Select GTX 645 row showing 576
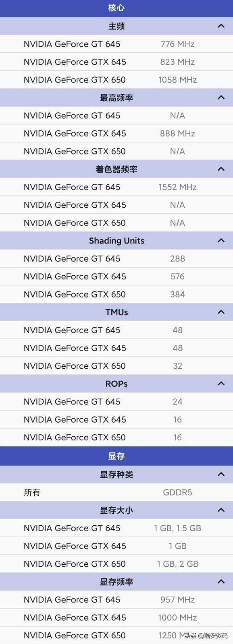Image resolution: width=233 pixels, height=644 pixels. 116,277
